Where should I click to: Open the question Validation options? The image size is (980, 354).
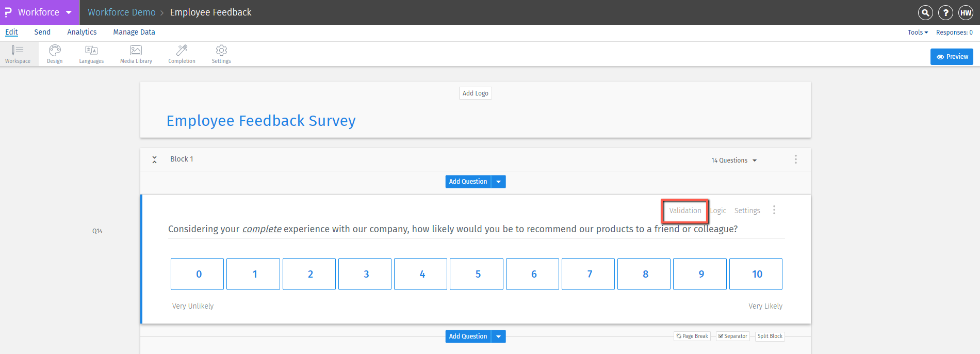[x=685, y=211]
